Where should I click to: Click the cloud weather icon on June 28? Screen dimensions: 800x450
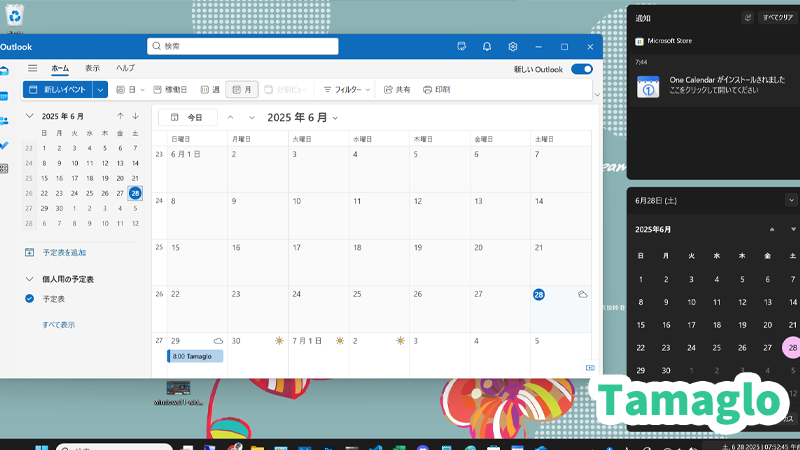582,294
